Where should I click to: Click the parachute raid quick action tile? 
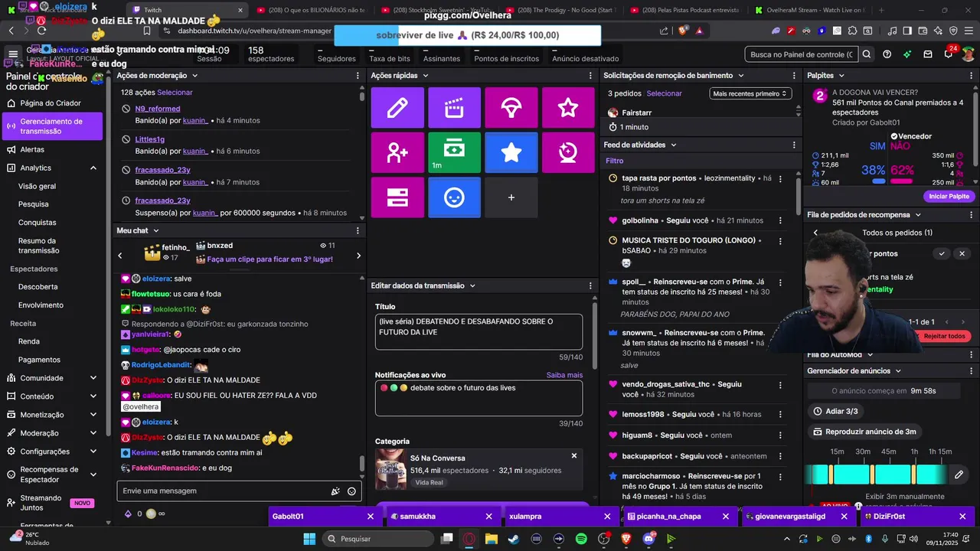coord(511,108)
